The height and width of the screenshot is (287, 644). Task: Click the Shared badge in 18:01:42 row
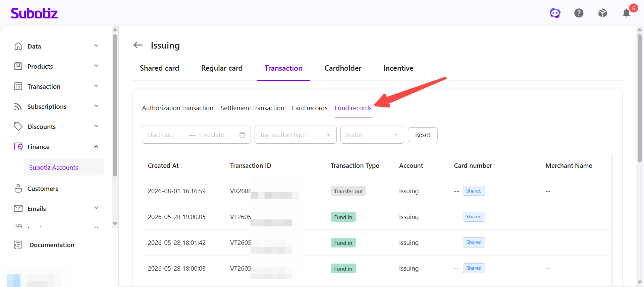pos(474,242)
